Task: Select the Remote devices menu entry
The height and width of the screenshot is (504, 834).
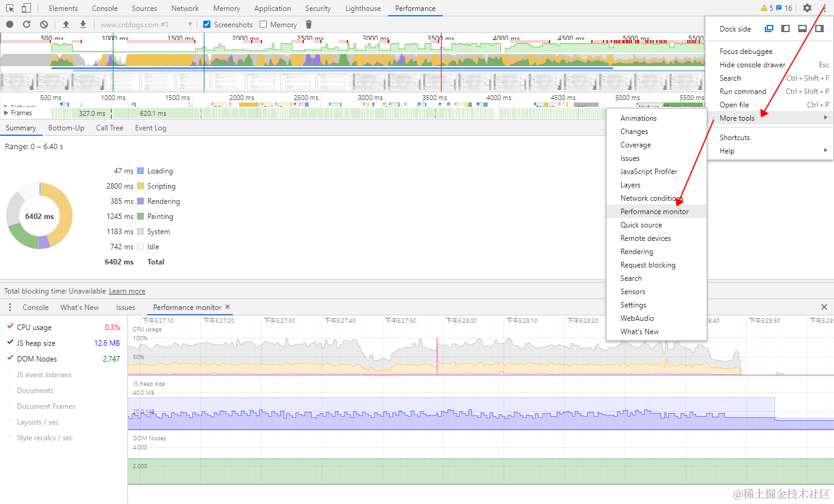Action: pyautogui.click(x=656, y=238)
